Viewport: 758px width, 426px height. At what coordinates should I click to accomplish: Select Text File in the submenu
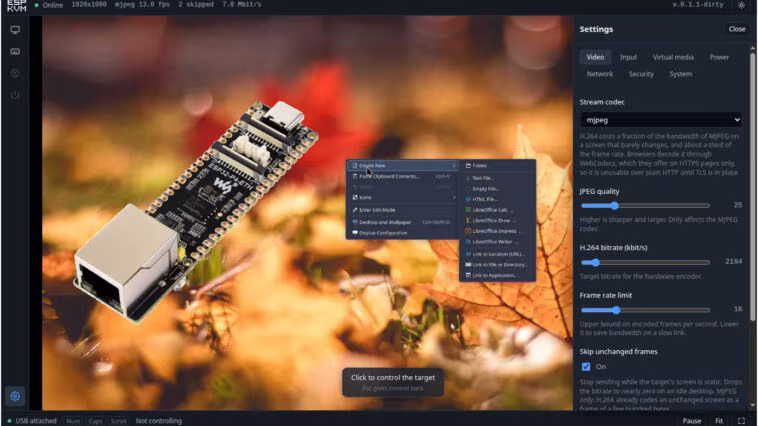(497, 178)
